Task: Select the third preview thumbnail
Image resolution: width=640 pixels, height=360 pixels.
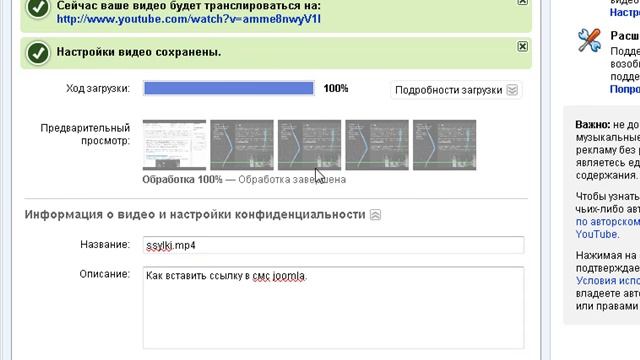Action: pos(309,145)
